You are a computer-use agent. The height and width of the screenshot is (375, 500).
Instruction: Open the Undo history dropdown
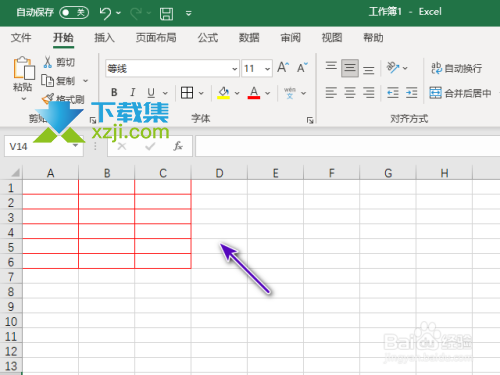pos(118,13)
